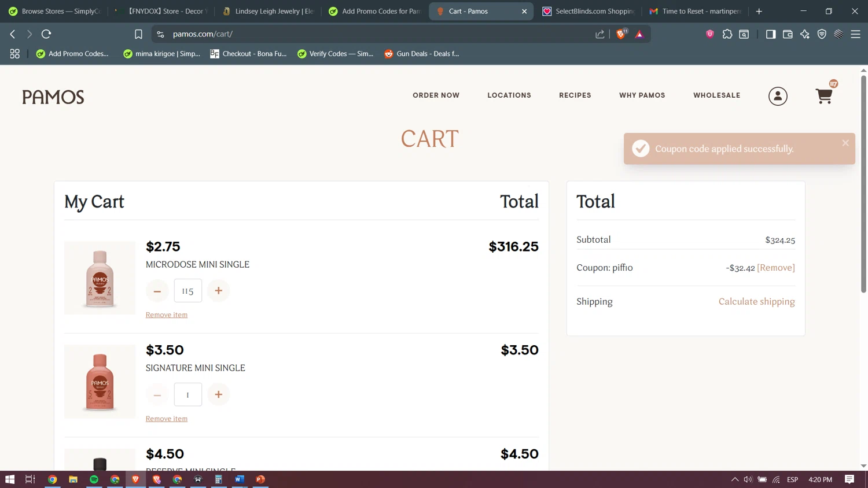The height and width of the screenshot is (488, 868).
Task: Switch to Time to Reset Gmail tab
Action: [696, 11]
